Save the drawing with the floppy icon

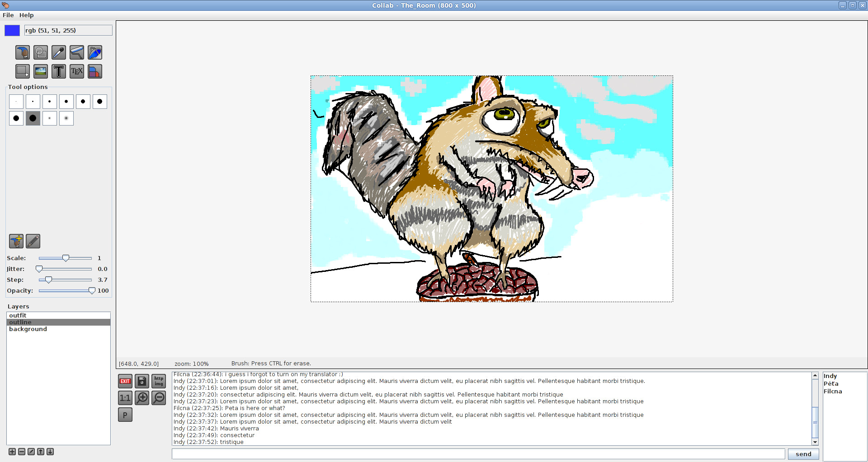coord(142,381)
